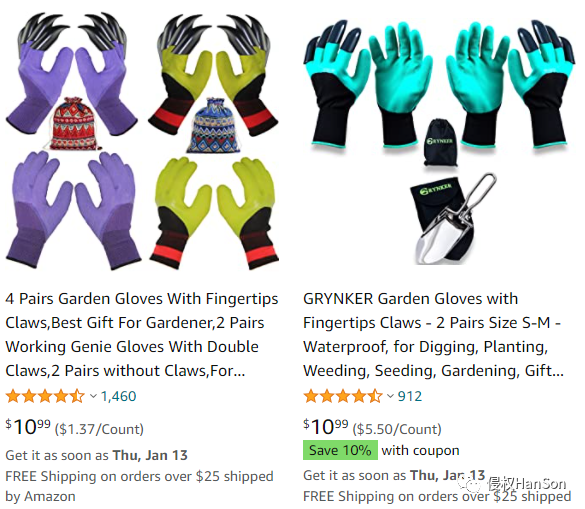Click the blue patterned drawstring bag
This screenshot has height=509, width=585.
214,125
